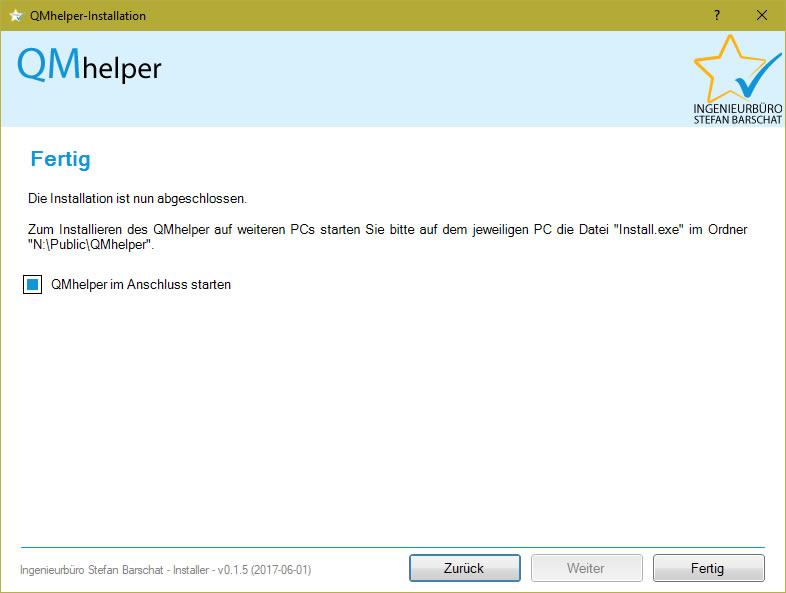Click the Zurück button
Image resolution: width=786 pixels, height=593 pixels.
(465, 568)
